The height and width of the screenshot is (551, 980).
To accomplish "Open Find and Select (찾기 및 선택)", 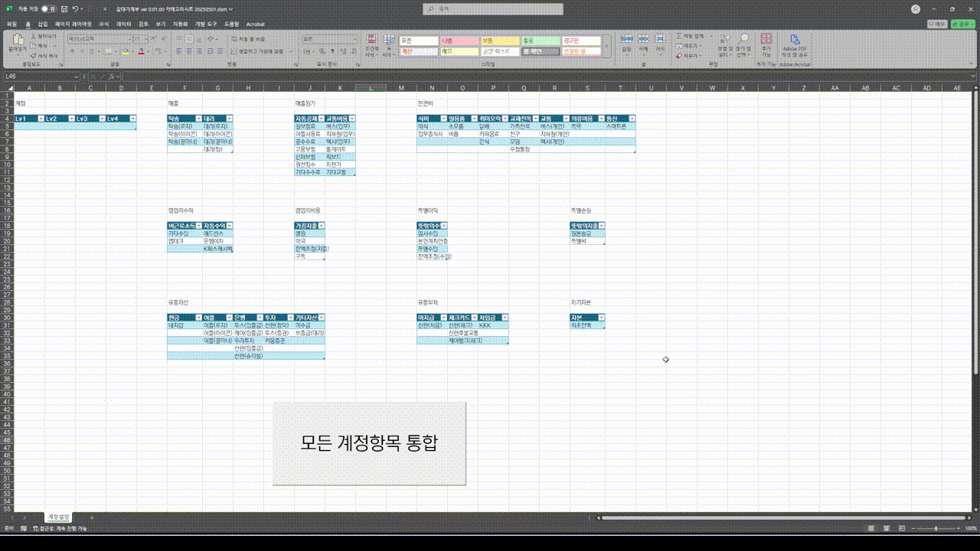I will tap(743, 44).
